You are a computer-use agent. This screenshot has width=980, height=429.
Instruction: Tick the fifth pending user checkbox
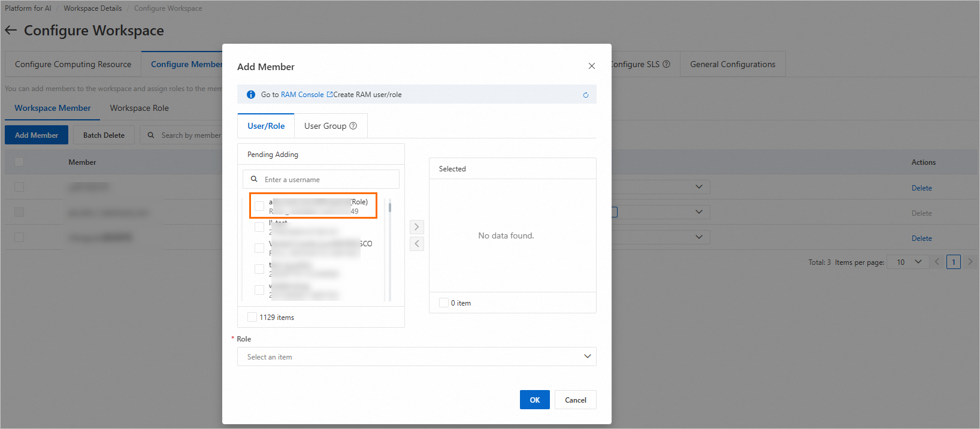click(x=259, y=290)
